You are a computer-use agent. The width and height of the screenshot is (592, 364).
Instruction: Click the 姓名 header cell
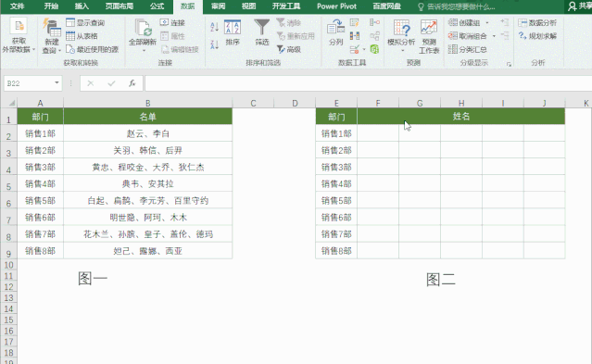461,117
